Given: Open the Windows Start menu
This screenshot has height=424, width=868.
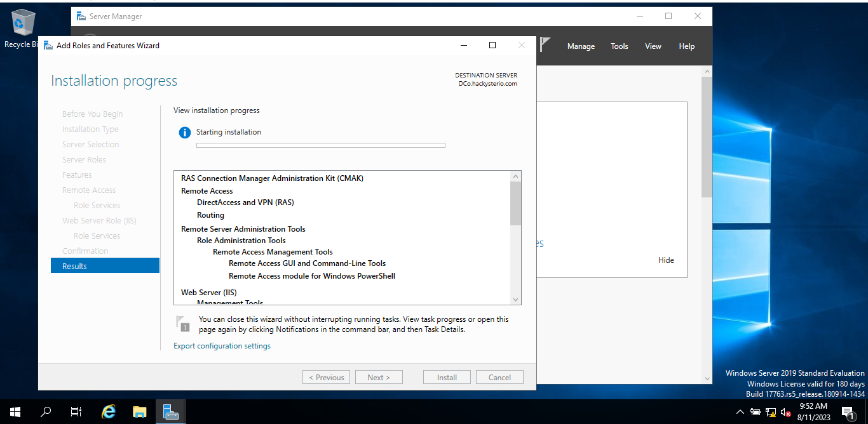Looking at the screenshot, I should (15, 412).
